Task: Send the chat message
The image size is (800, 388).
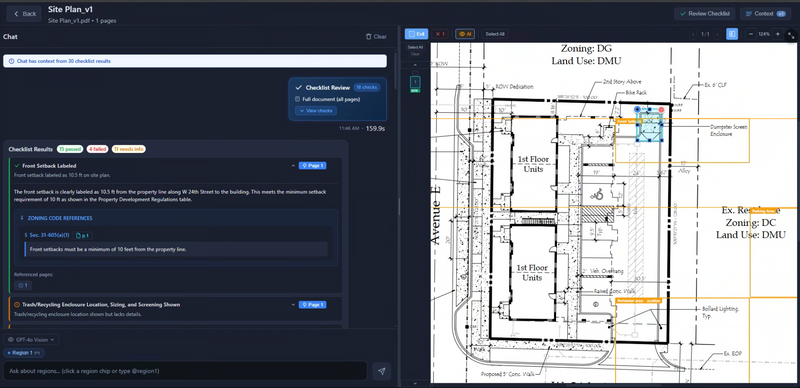Action: [381, 371]
